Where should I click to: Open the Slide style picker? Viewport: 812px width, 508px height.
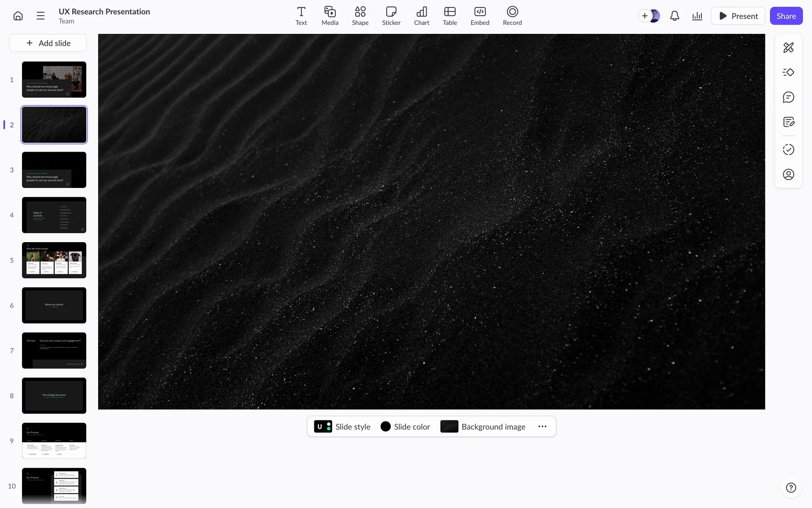point(342,426)
